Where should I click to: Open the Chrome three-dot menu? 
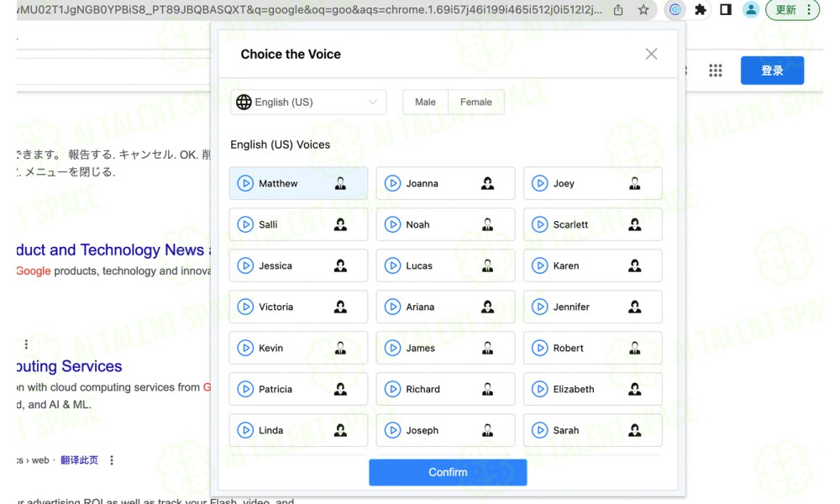click(809, 9)
